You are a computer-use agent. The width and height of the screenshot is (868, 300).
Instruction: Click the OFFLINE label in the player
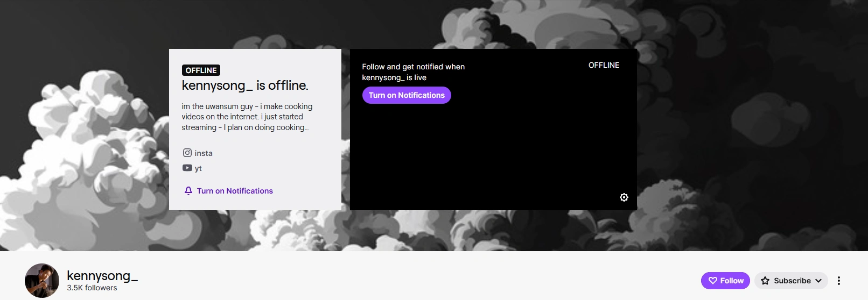[x=604, y=65]
